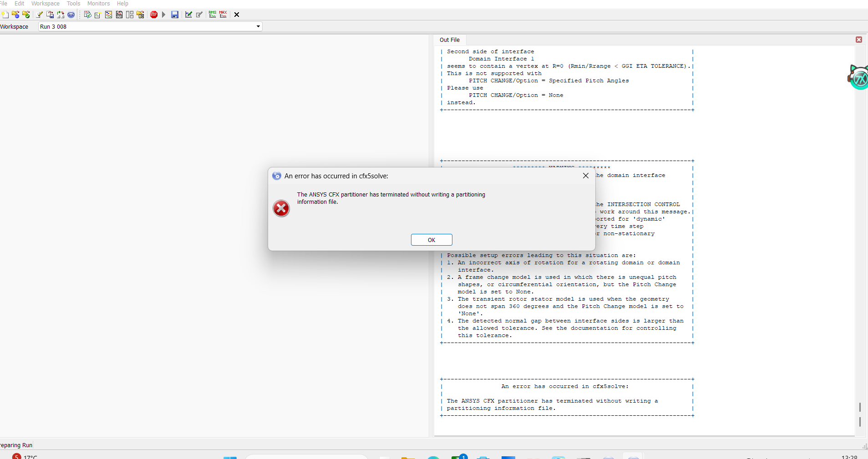Click the floating cat assistant icon
The height and width of the screenshot is (459, 868).
[858, 77]
